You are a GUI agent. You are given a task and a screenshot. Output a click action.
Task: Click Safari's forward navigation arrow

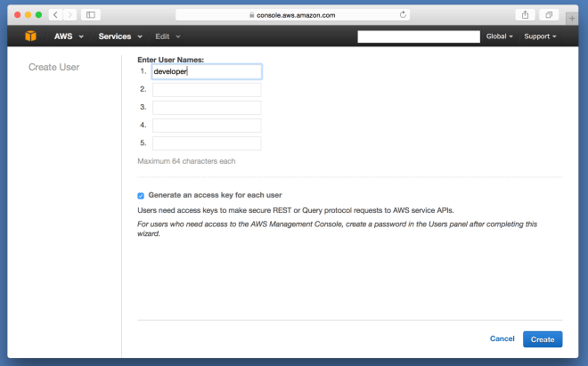[x=69, y=15]
